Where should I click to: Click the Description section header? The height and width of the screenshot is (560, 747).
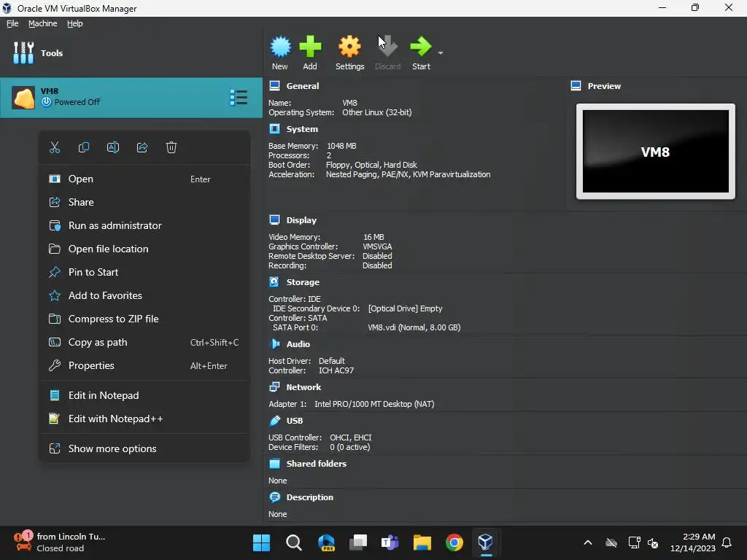point(309,497)
